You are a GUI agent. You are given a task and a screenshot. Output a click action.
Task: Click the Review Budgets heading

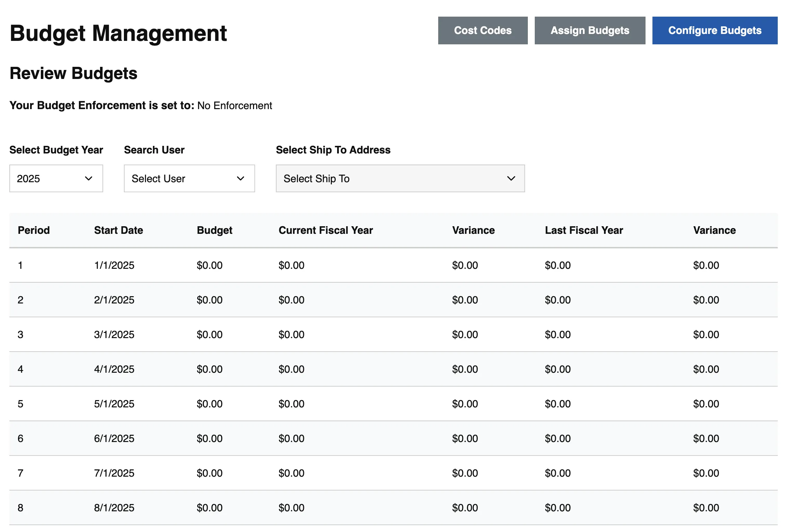73,73
